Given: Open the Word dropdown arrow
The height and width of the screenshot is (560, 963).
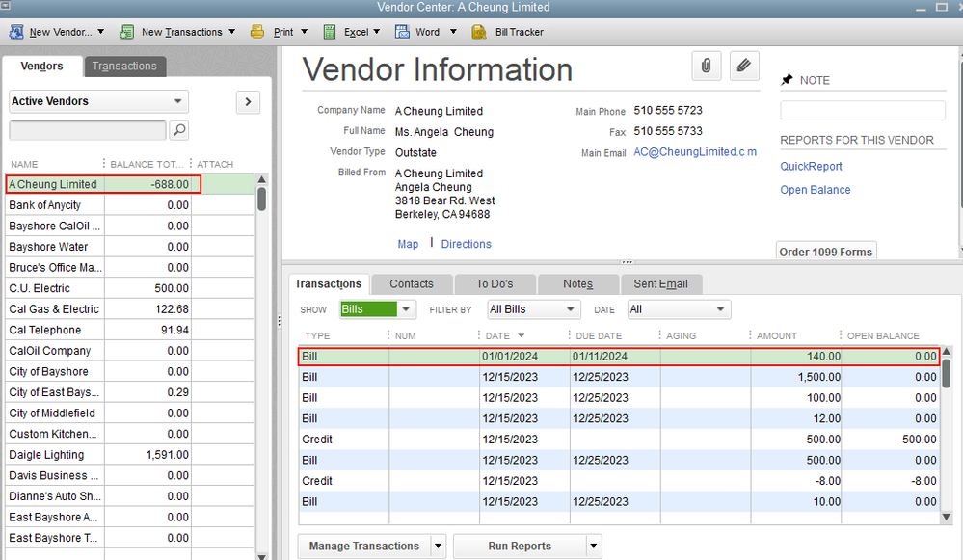Looking at the screenshot, I should coord(453,32).
